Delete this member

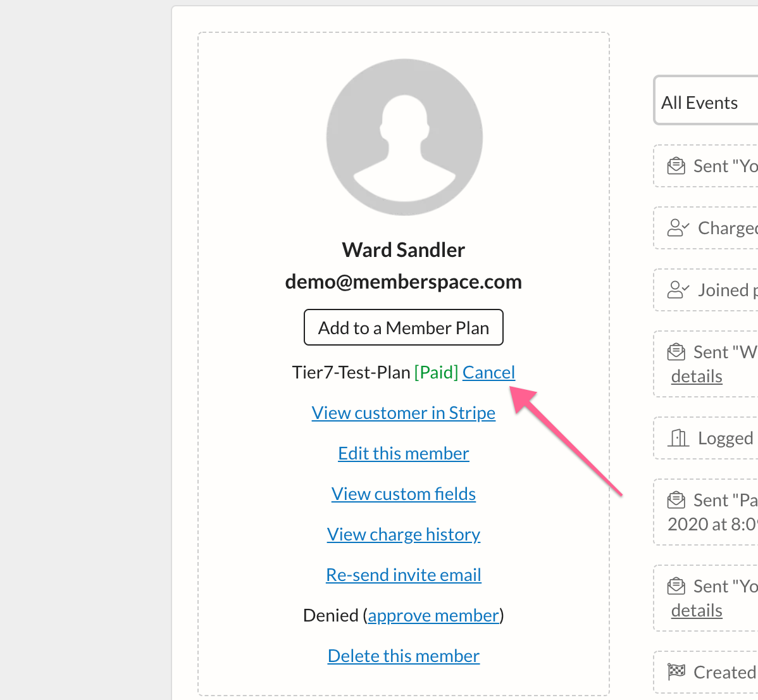pos(403,655)
